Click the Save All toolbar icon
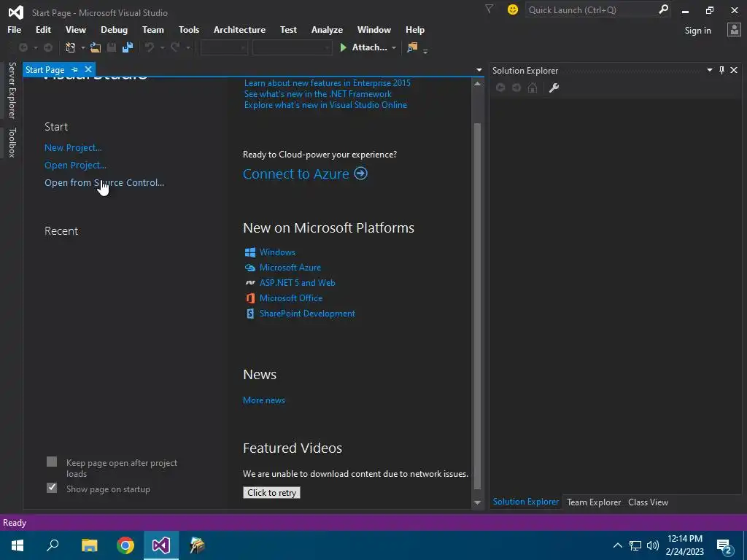The width and height of the screenshot is (747, 560). coord(127,47)
